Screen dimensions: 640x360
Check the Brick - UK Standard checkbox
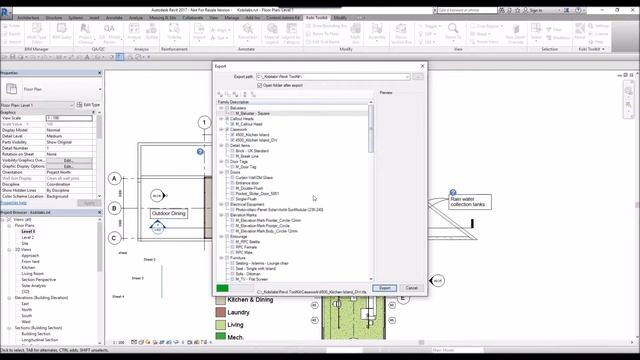coord(233,151)
